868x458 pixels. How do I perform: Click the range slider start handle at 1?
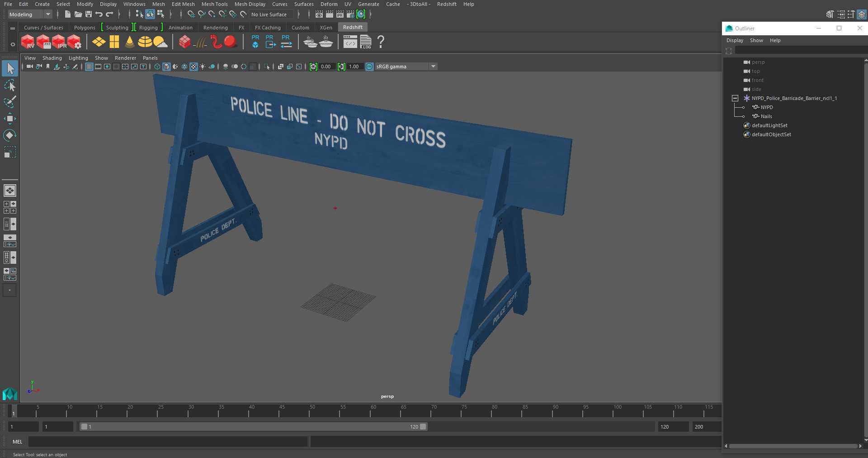click(x=84, y=427)
